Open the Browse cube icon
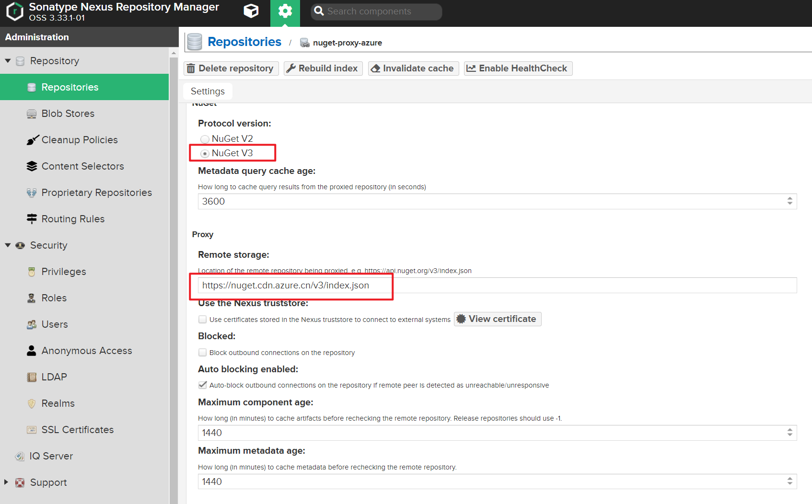This screenshot has height=504, width=812. click(x=251, y=11)
